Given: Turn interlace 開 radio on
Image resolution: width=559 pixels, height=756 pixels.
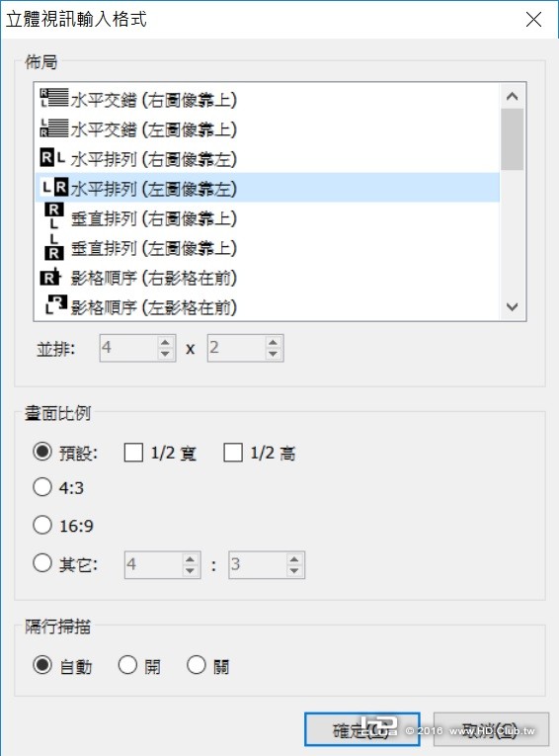Looking at the screenshot, I should (x=127, y=665).
